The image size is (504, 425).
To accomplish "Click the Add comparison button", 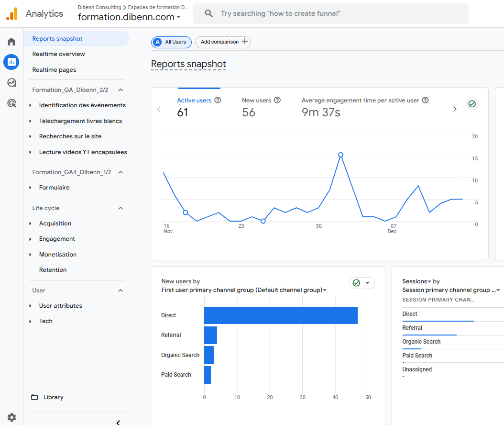I will pos(223,42).
